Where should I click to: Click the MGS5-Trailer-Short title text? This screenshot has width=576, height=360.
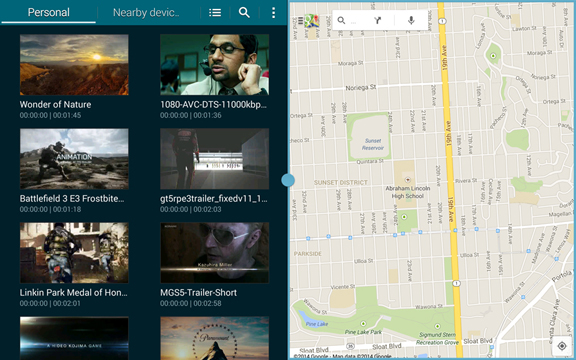(x=198, y=293)
